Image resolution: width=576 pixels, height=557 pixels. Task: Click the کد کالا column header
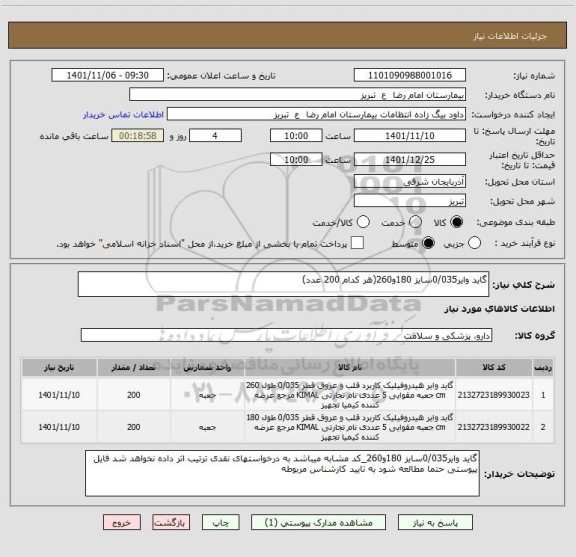click(x=493, y=367)
